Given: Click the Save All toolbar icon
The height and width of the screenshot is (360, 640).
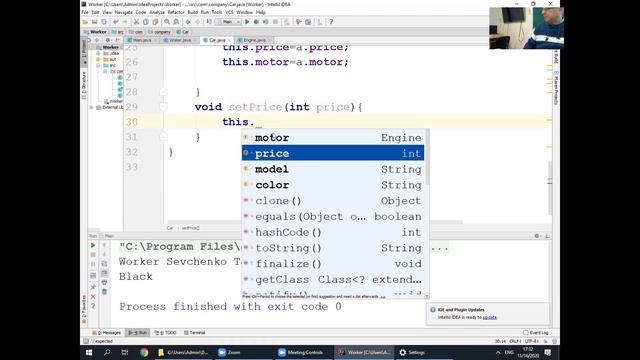Looking at the screenshot, I should click(x=95, y=22).
